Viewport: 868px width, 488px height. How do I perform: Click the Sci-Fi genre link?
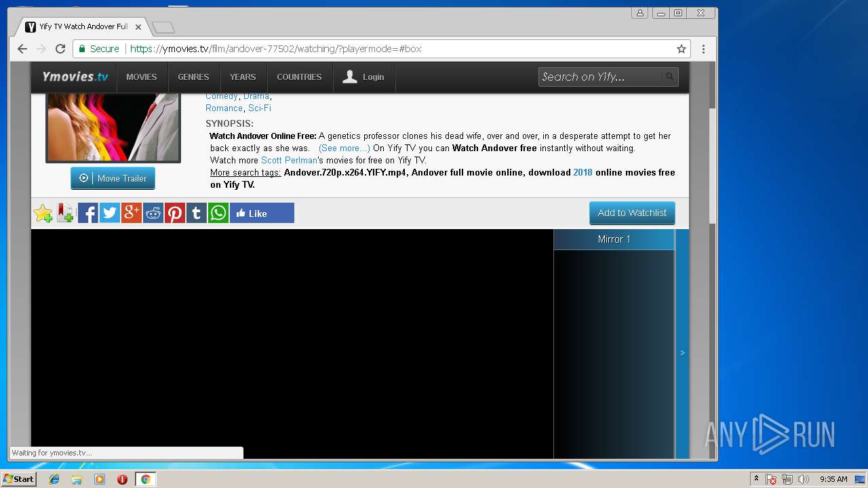tap(260, 108)
